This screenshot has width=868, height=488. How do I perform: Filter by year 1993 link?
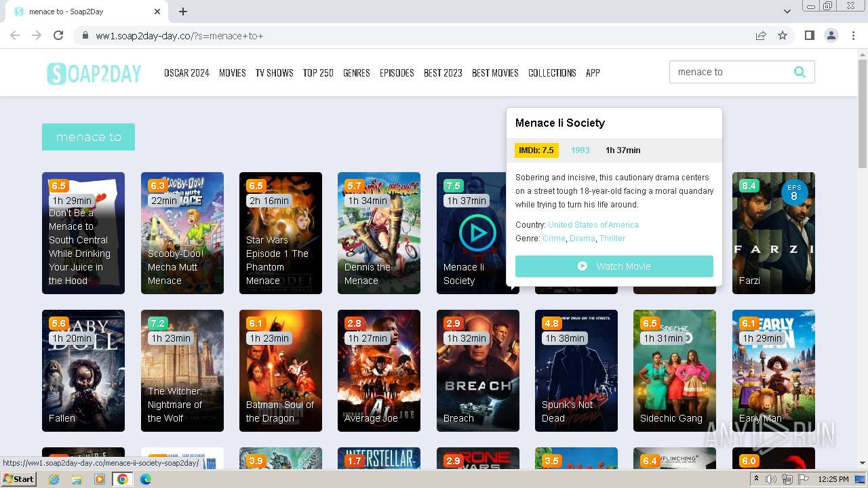coord(580,150)
